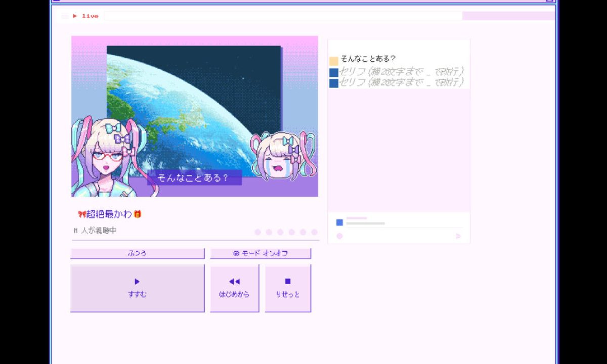Click the blue square icon above the chat input
The width and height of the screenshot is (607, 364).
coord(339,222)
